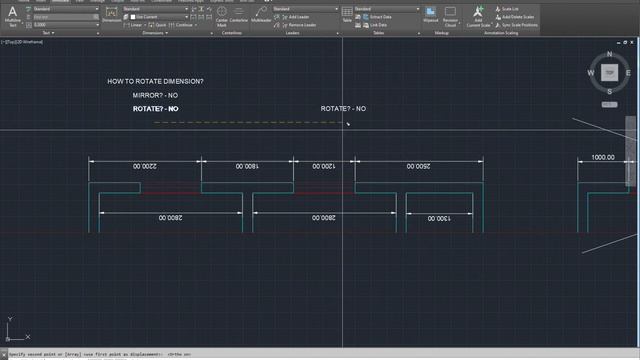The image size is (640, 360).
Task: Click the ViewCube TOP face
Action: [x=609, y=73]
